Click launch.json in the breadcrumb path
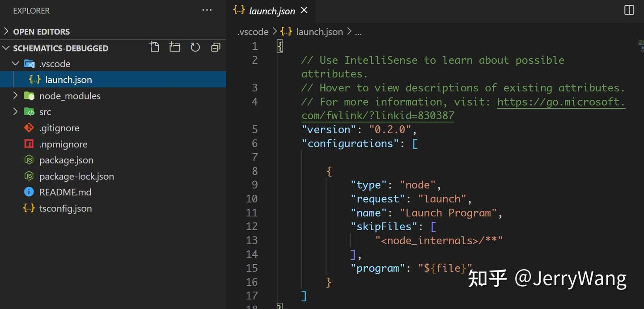Viewport: 644px width, 309px height. tap(319, 32)
